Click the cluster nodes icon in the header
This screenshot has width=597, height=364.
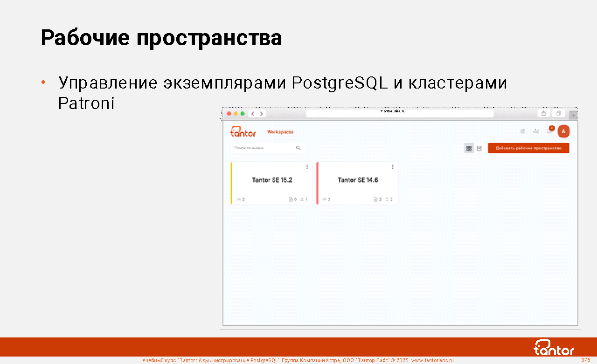click(x=536, y=131)
